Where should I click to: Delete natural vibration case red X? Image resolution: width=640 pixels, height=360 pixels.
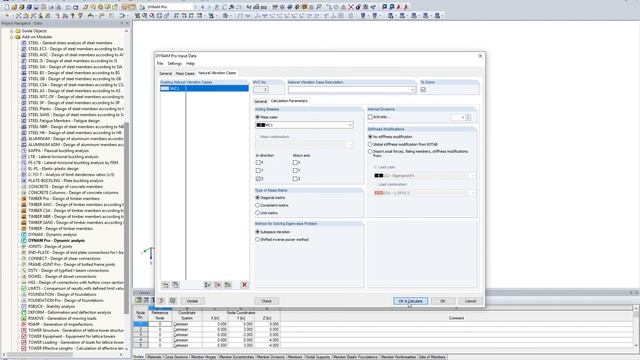pos(244,285)
